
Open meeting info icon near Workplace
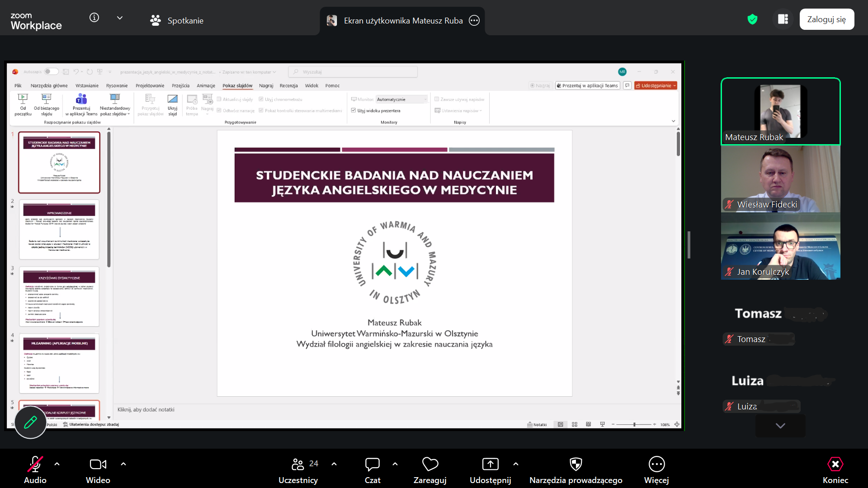[x=94, y=18]
